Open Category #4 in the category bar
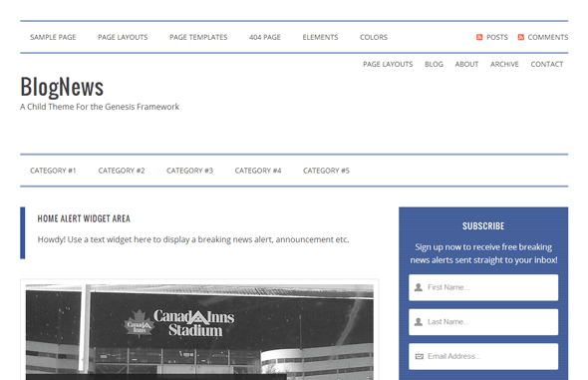The height and width of the screenshot is (380, 588). tap(258, 171)
